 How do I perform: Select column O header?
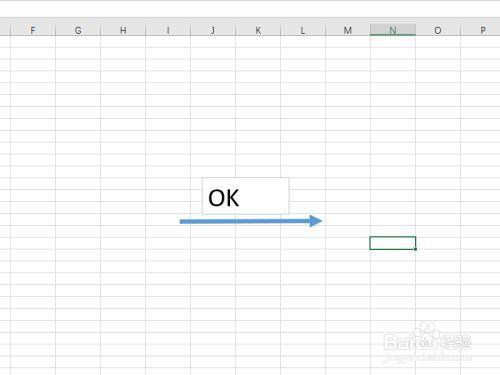pos(438,30)
